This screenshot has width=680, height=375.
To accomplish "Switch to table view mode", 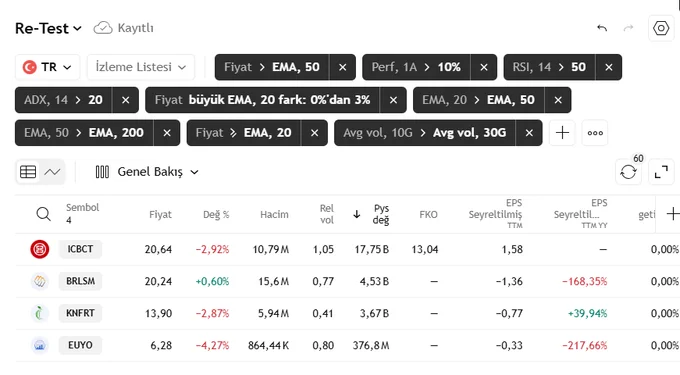I will 28,172.
